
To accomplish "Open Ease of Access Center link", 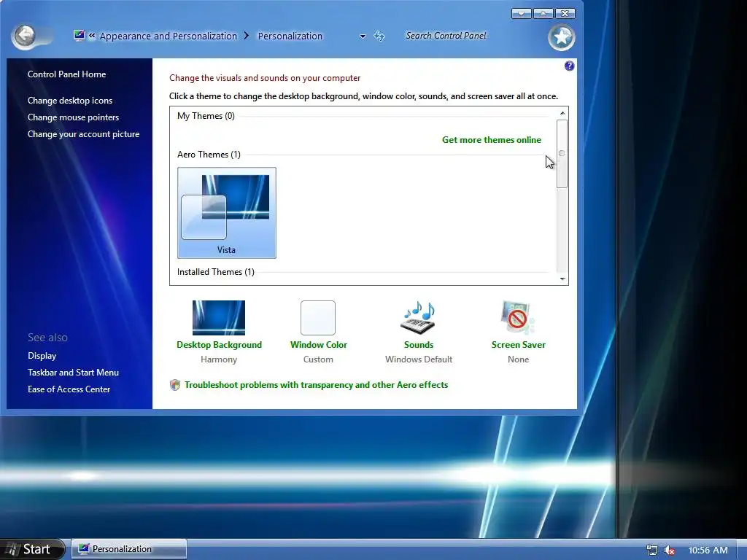I will point(69,389).
